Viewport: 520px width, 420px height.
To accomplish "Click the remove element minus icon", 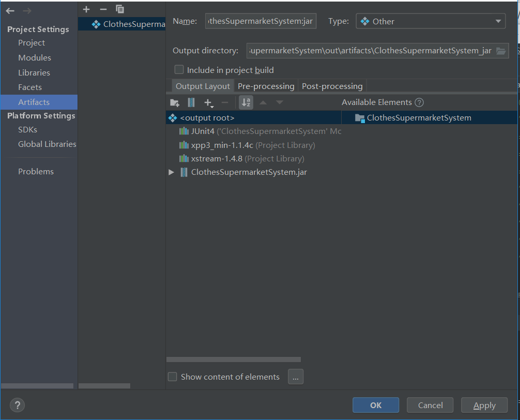I will [x=225, y=102].
